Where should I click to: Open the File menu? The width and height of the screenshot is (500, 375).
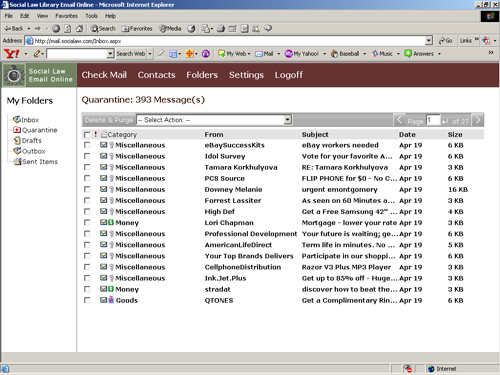pyautogui.click(x=9, y=16)
